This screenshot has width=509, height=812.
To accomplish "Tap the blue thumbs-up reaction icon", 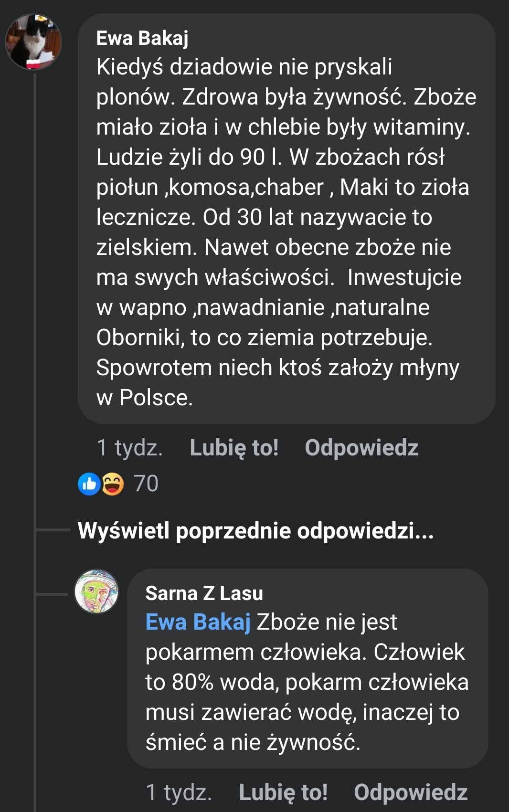I will coord(89,484).
